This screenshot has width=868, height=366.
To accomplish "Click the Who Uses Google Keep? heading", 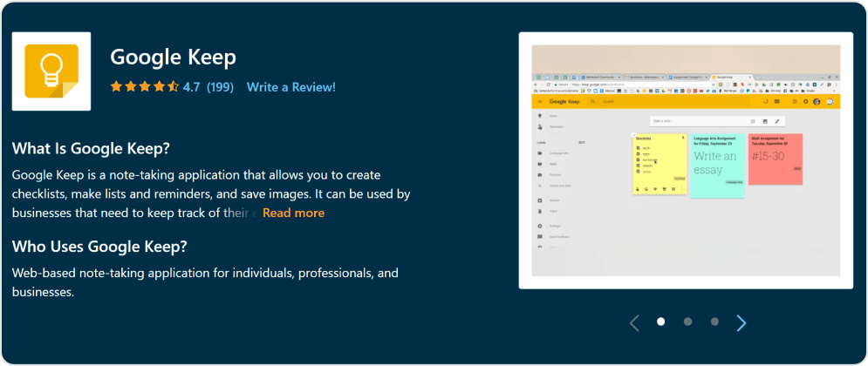I will [x=99, y=246].
